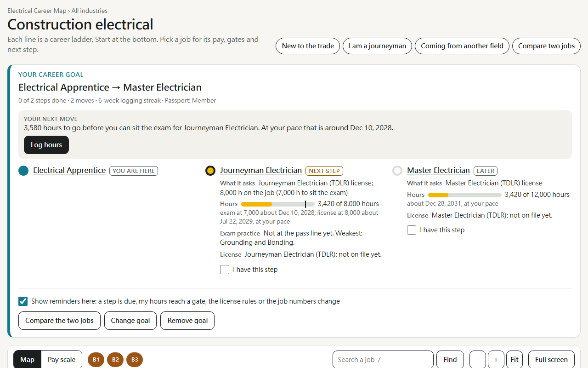This screenshot has width=588, height=368.
Task: Choose Coming from another field filter
Action: point(462,46)
